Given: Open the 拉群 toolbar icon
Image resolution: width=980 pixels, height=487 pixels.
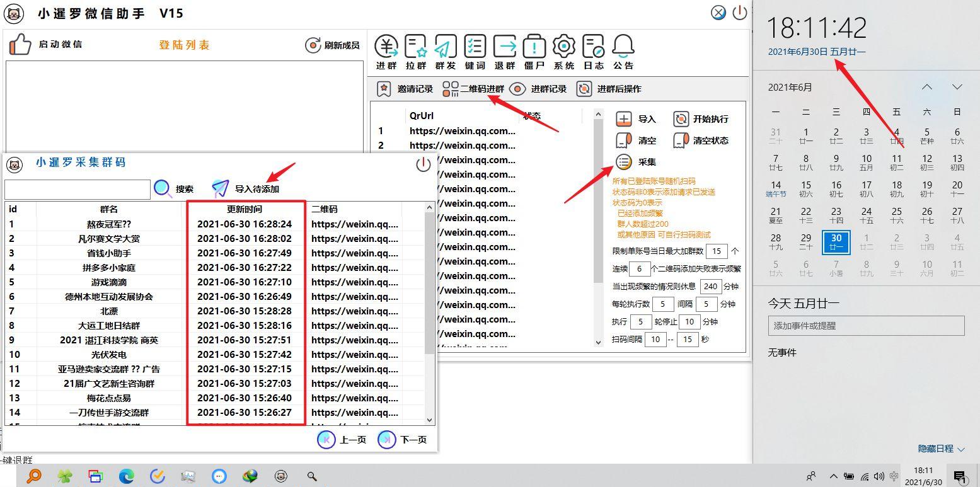Looking at the screenshot, I should click(x=416, y=52).
